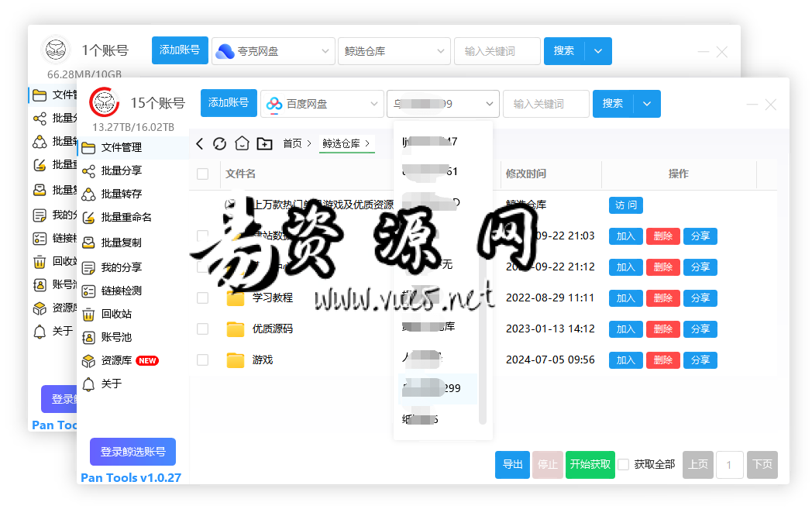
Task: Choose the account option ending in 47
Action: (x=438, y=141)
